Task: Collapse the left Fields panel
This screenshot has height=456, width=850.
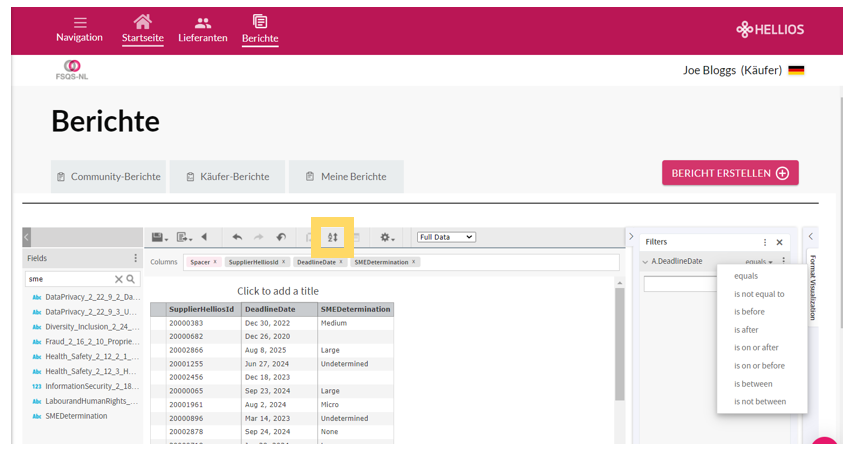Action: [x=27, y=237]
